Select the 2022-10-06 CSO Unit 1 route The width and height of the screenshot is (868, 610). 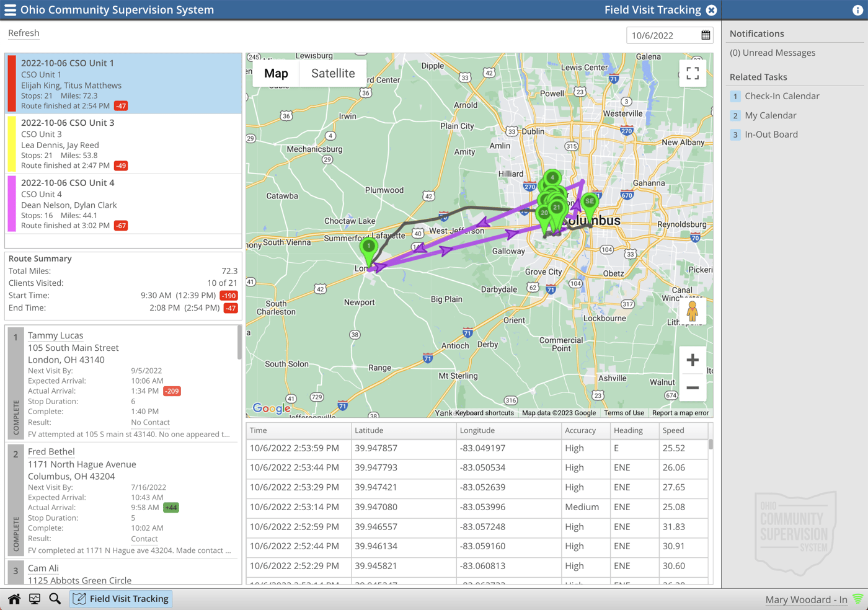point(123,84)
